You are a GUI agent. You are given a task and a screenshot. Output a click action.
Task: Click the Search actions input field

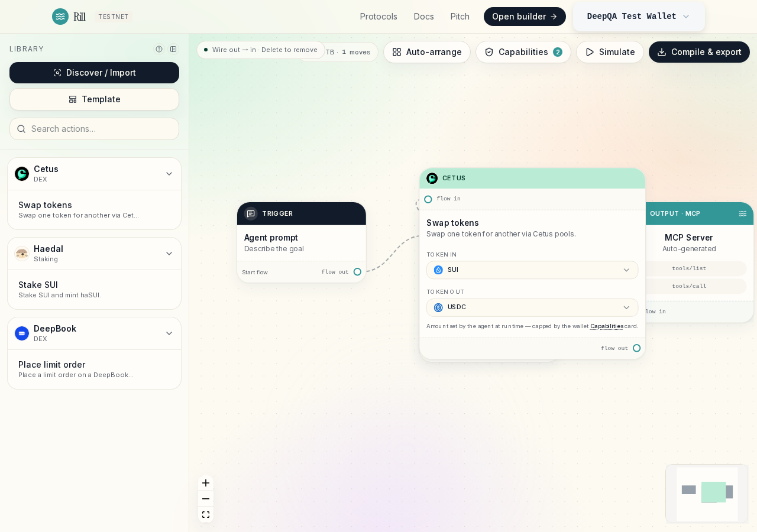point(95,129)
